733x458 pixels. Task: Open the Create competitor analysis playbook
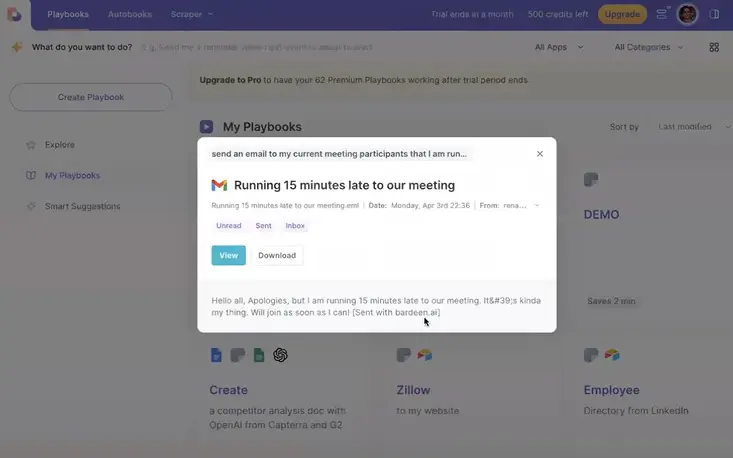(229, 390)
